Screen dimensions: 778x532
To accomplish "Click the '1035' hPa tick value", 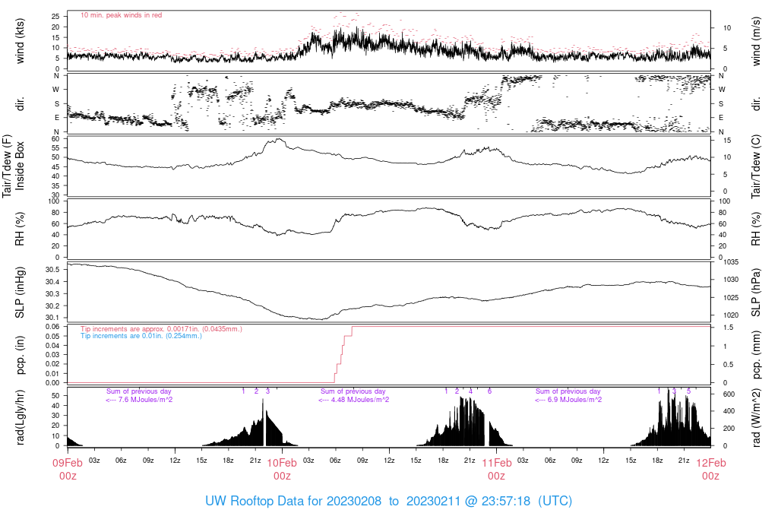I will pos(731,262).
